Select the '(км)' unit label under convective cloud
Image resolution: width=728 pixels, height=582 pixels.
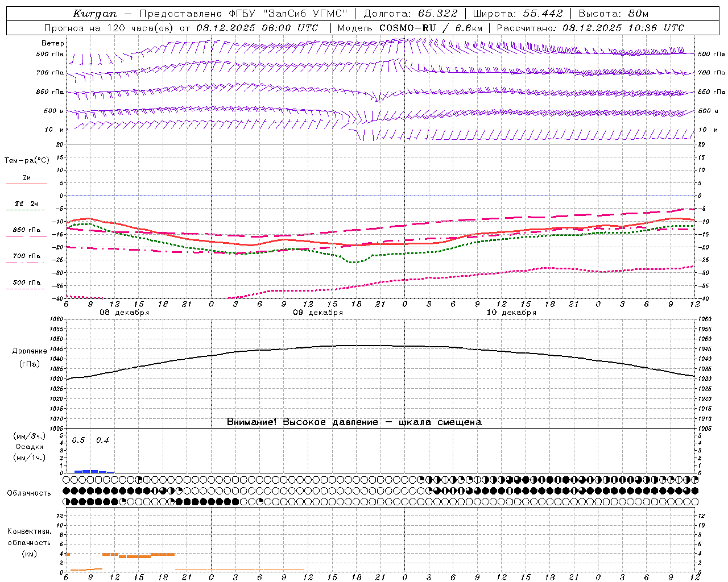click(29, 554)
